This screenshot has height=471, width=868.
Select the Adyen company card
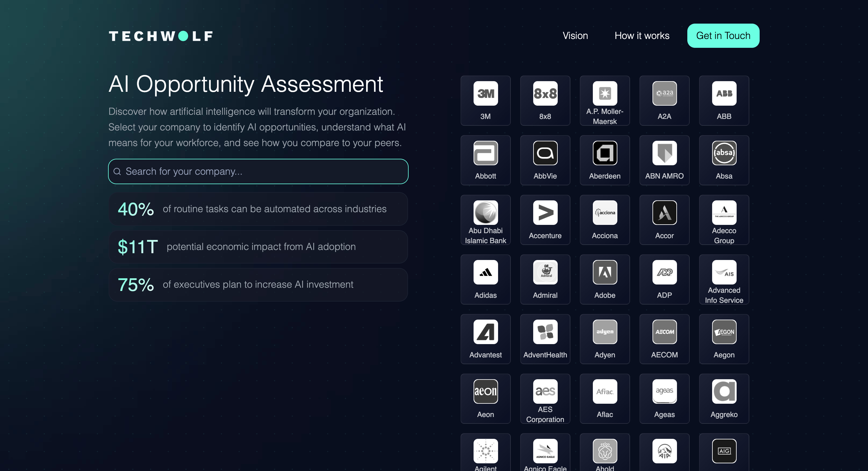(x=605, y=339)
